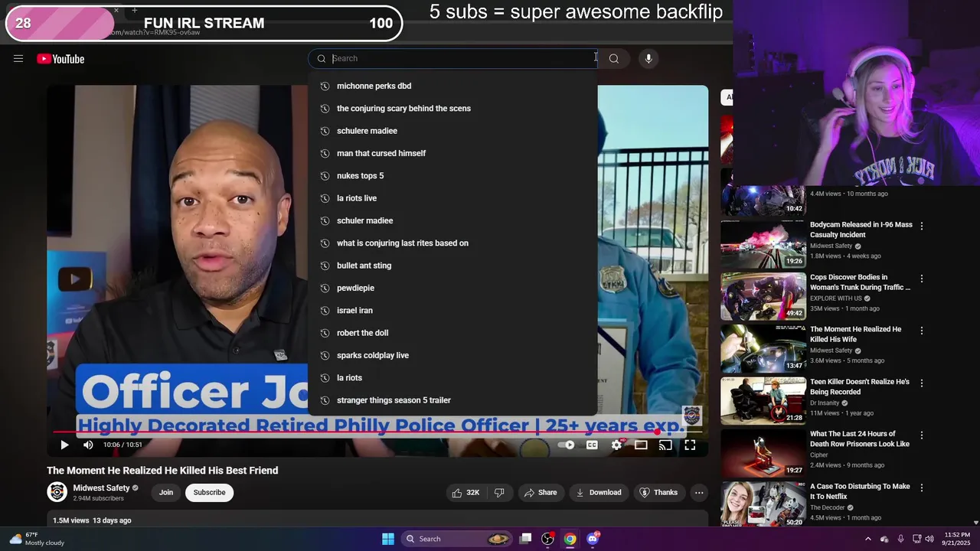Open the Midwest Safety channel name link
Image resolution: width=980 pixels, height=551 pixels.
pos(101,488)
